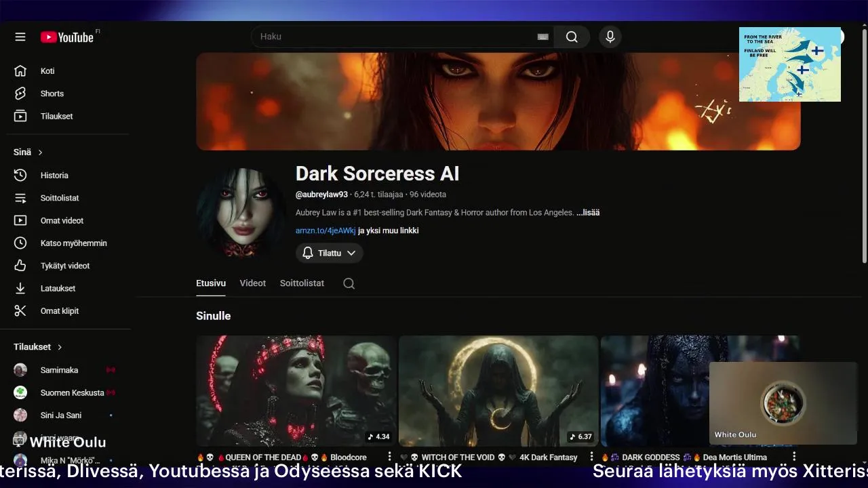Open Tilattu subscription dropdown
This screenshot has width=868, height=488.
click(x=330, y=253)
